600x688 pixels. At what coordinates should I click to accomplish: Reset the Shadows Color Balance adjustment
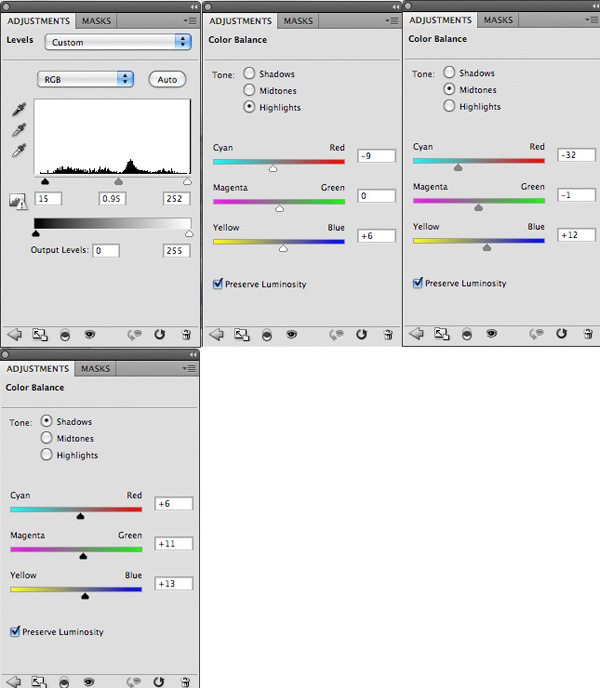tap(158, 682)
